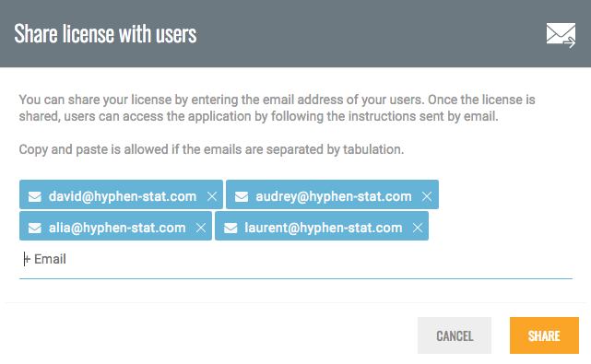
Task: Select the audrey@hyphen-stat.com address text
Action: (334, 196)
